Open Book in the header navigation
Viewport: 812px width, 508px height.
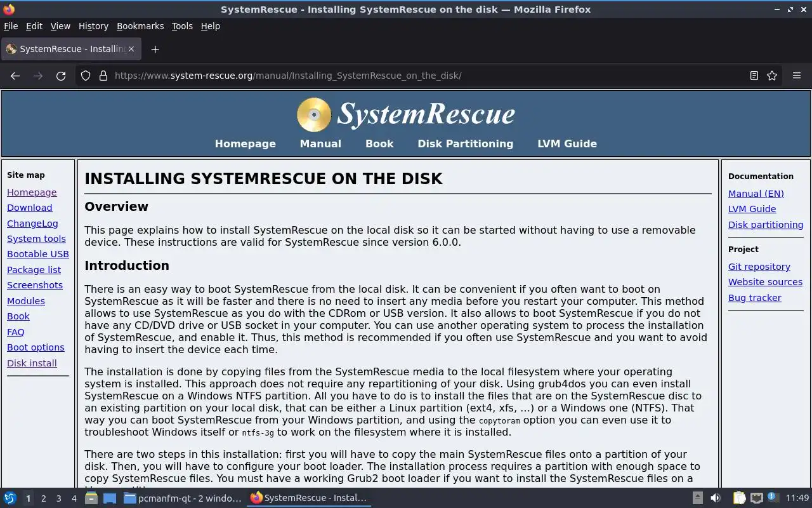point(379,144)
